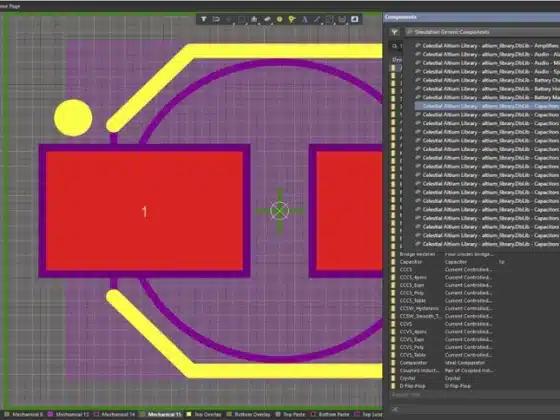Click the footprint origin crosshair marker

280,211
